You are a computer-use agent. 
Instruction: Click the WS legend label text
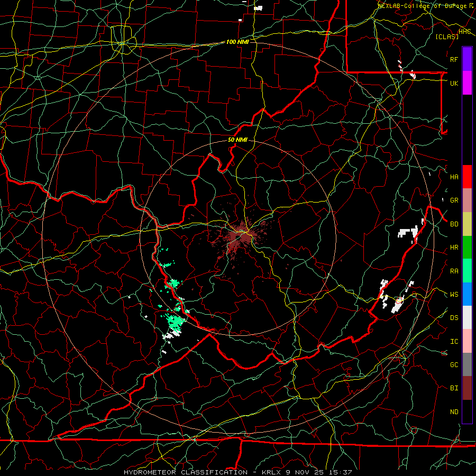point(454,294)
